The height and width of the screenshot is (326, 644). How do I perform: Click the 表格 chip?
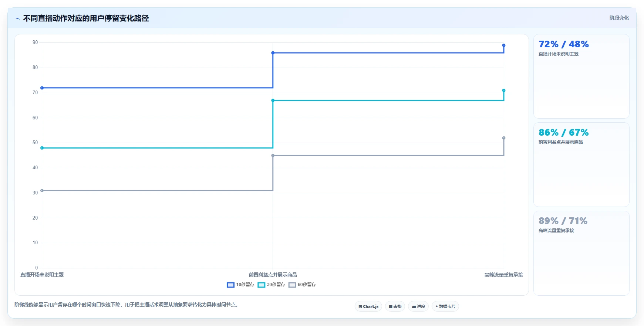coord(395,306)
